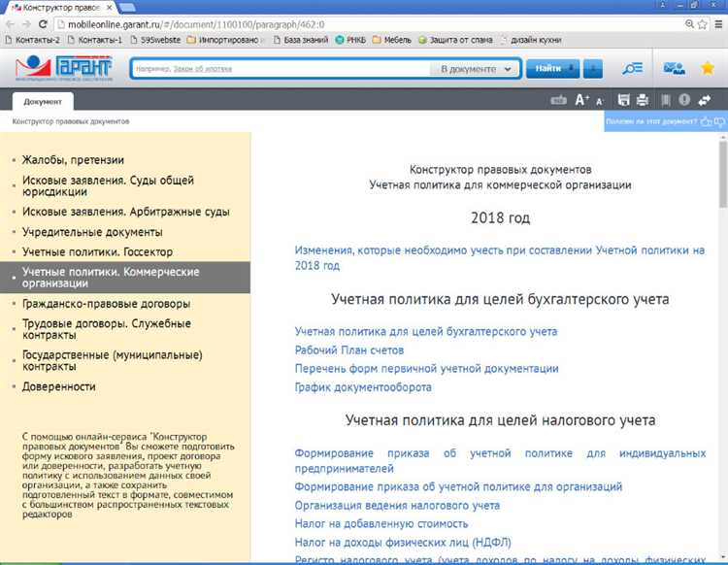Image resolution: width=728 pixels, height=565 pixels.
Task: Open Исковые заявления. Суды общей юрисдикции
Action: (x=108, y=185)
